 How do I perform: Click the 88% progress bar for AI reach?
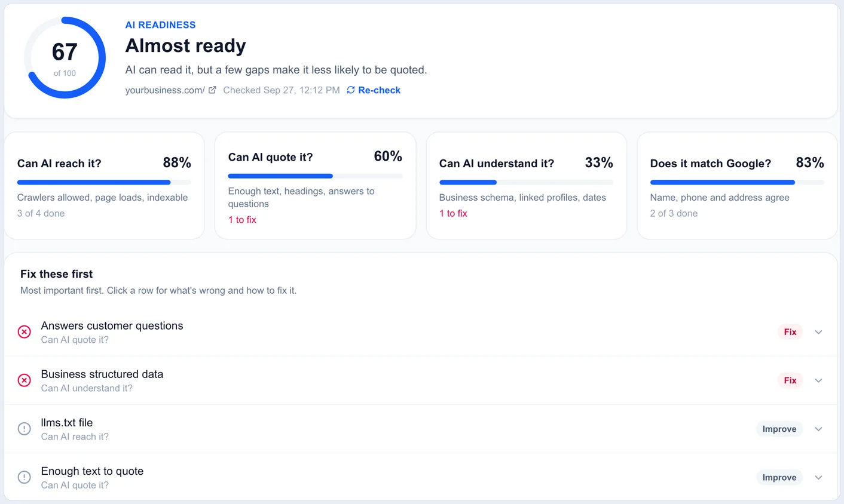pyautogui.click(x=104, y=182)
